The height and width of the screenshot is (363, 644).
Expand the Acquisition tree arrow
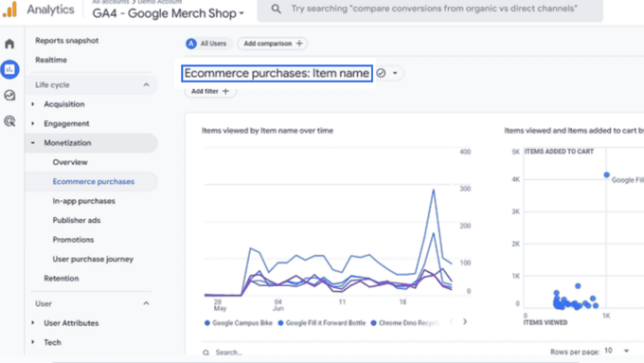pos(33,104)
